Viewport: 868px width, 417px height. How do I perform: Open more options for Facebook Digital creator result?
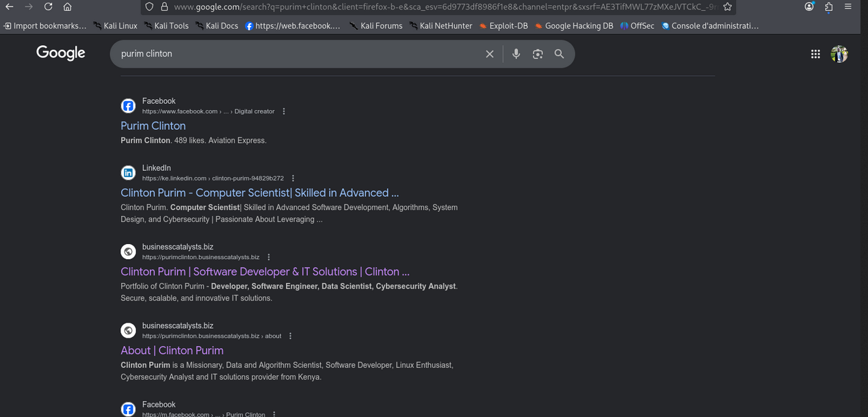pyautogui.click(x=284, y=111)
